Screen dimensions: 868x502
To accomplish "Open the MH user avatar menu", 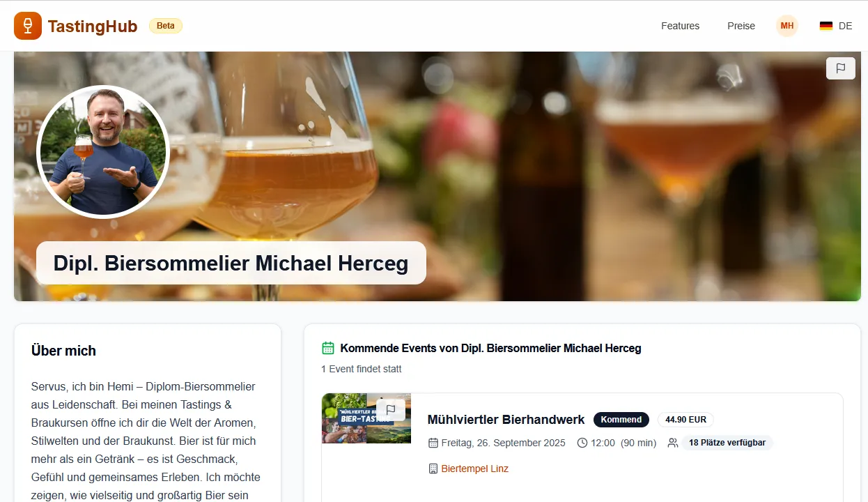I will tap(787, 26).
